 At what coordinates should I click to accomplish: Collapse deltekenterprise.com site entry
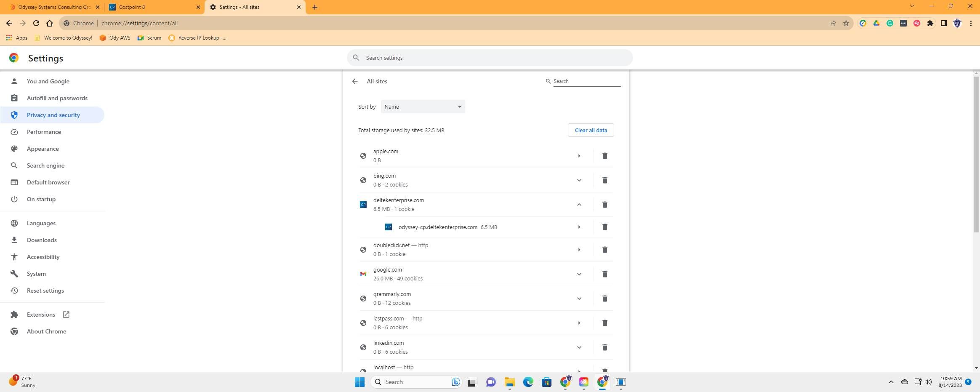point(579,205)
